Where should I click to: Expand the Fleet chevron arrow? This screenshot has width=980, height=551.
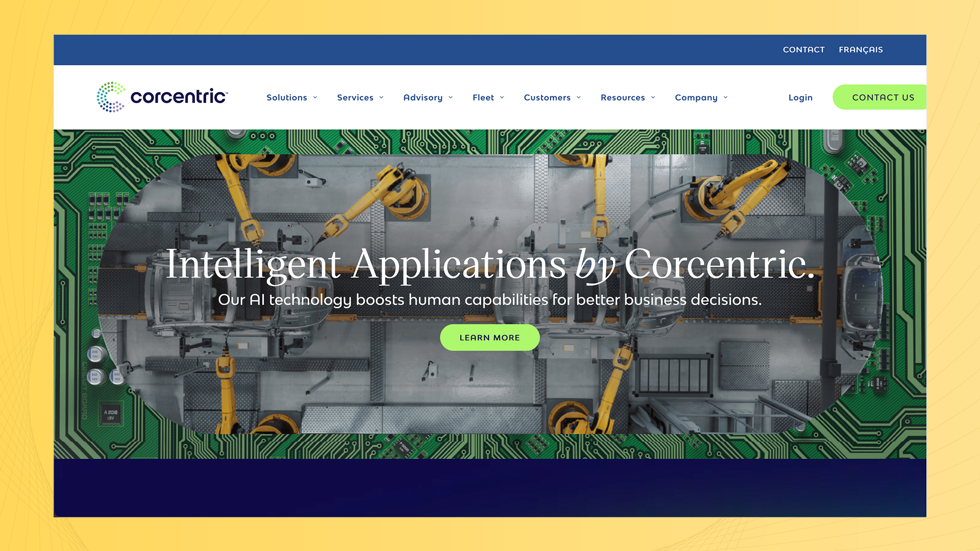[x=502, y=97]
